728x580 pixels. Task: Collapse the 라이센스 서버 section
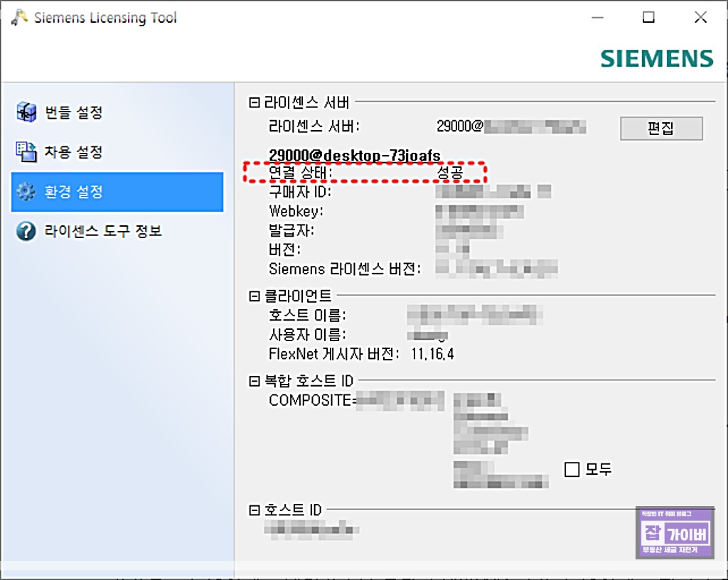click(254, 102)
